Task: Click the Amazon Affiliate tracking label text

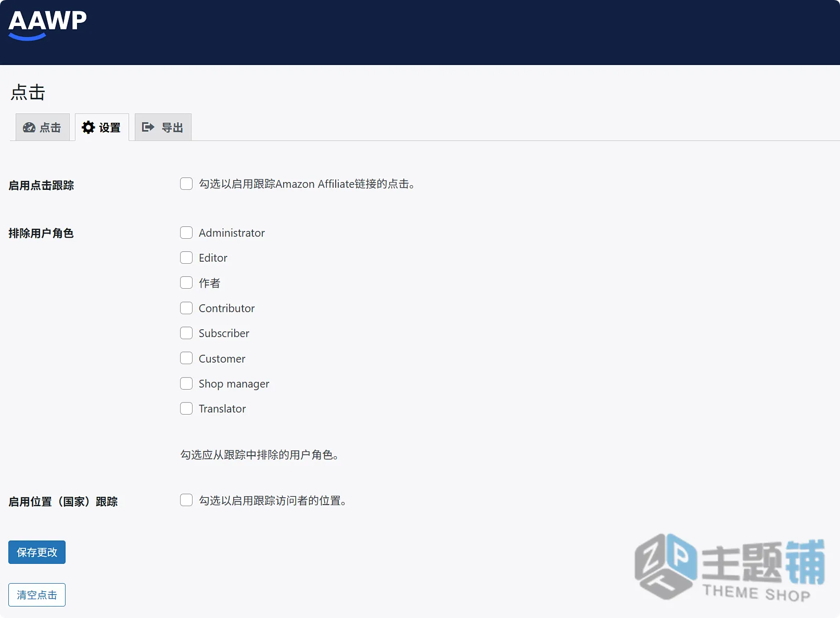Action: [307, 184]
